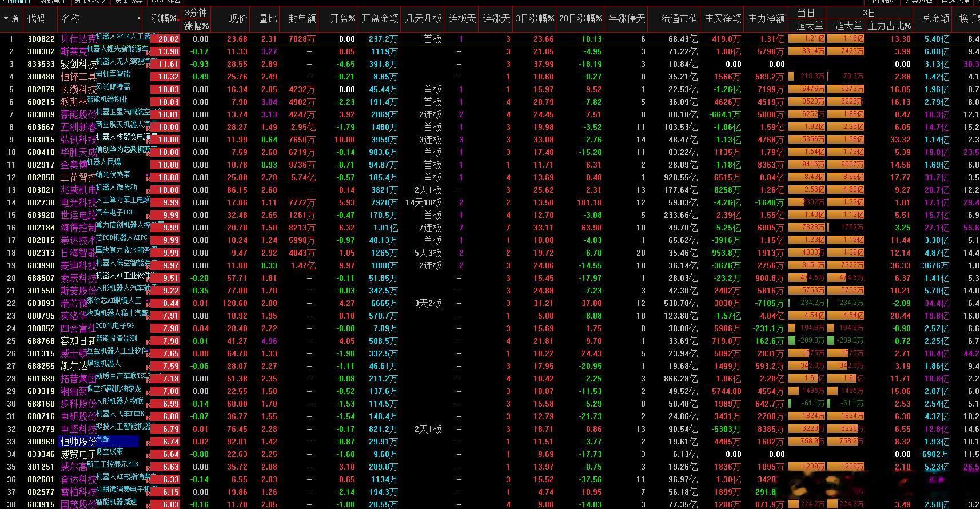
Task: Click the 14天10板 cell for 电光科技
Action: (x=423, y=202)
